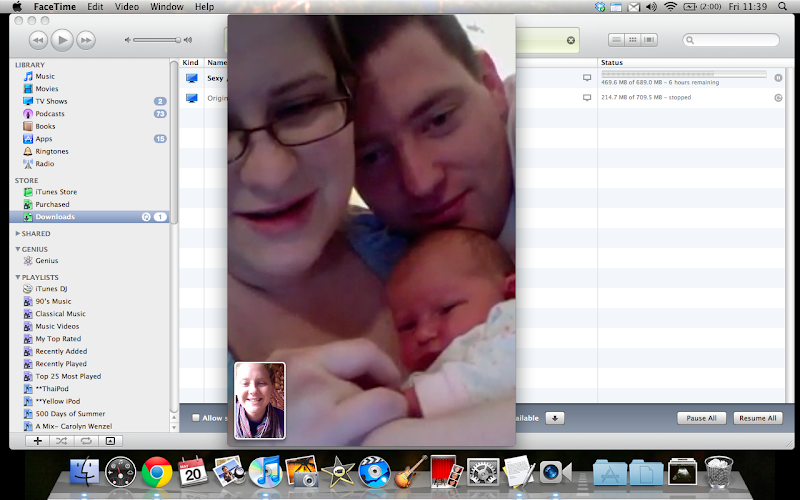Resume the stopped second download
Screen dimensions: 800x500
coord(778,98)
